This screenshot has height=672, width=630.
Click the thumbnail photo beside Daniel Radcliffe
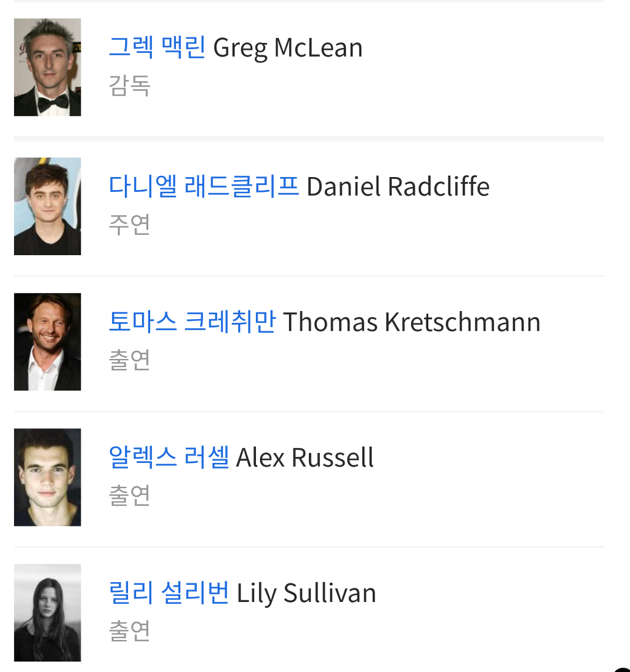(47, 206)
